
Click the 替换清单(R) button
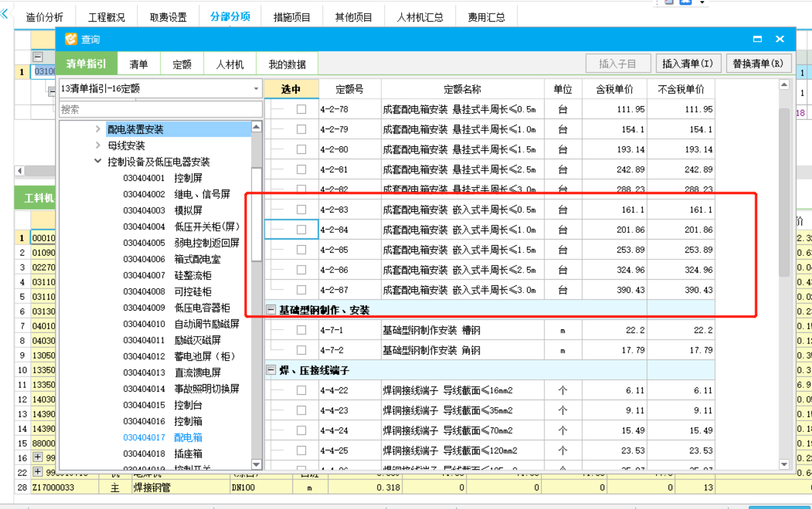[758, 64]
